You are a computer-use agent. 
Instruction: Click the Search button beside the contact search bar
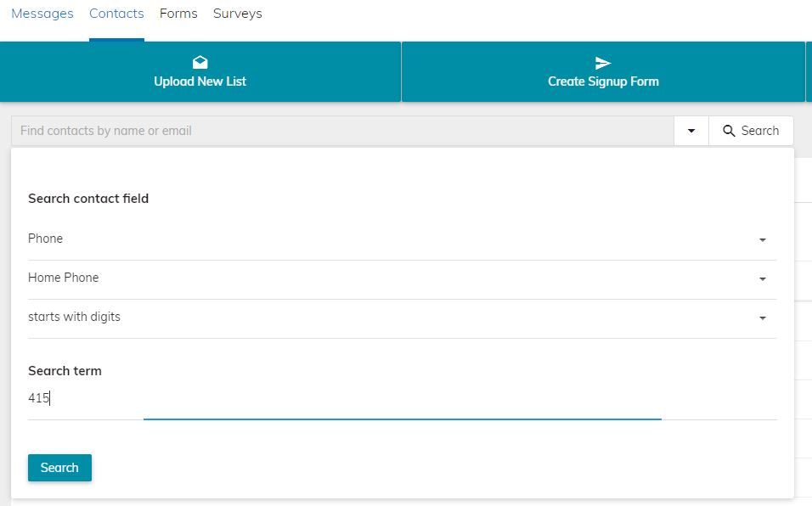point(751,131)
